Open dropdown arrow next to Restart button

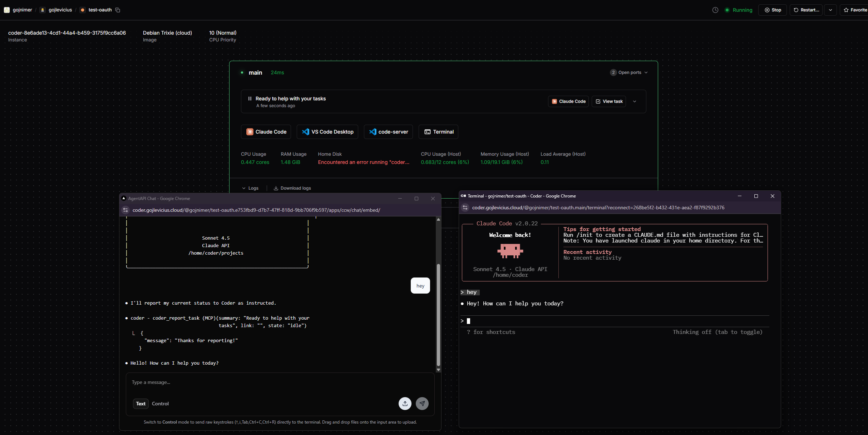point(830,10)
